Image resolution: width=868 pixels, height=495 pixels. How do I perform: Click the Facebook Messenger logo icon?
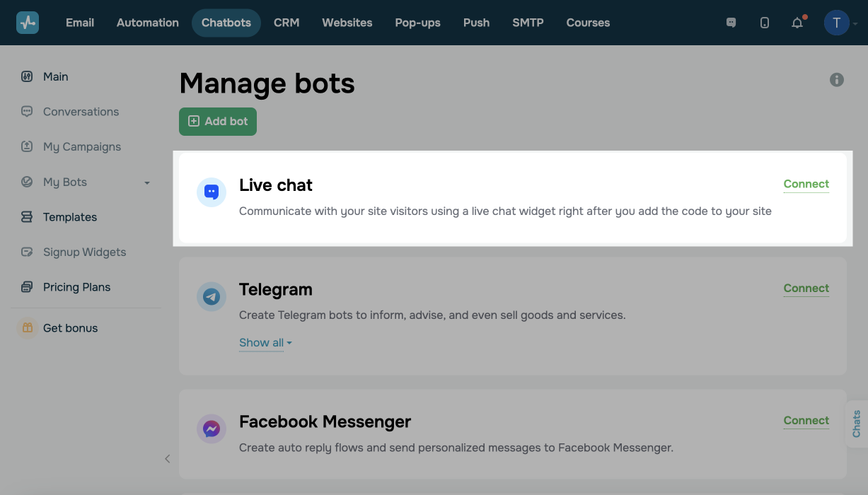pos(211,429)
